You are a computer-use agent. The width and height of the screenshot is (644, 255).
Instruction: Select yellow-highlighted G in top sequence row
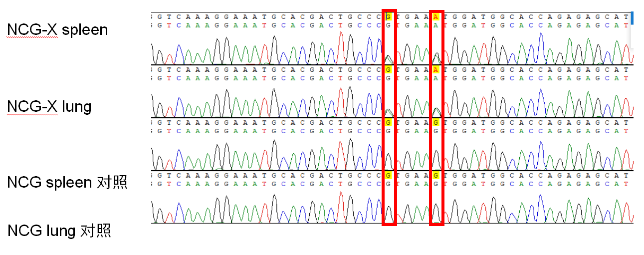click(388, 16)
